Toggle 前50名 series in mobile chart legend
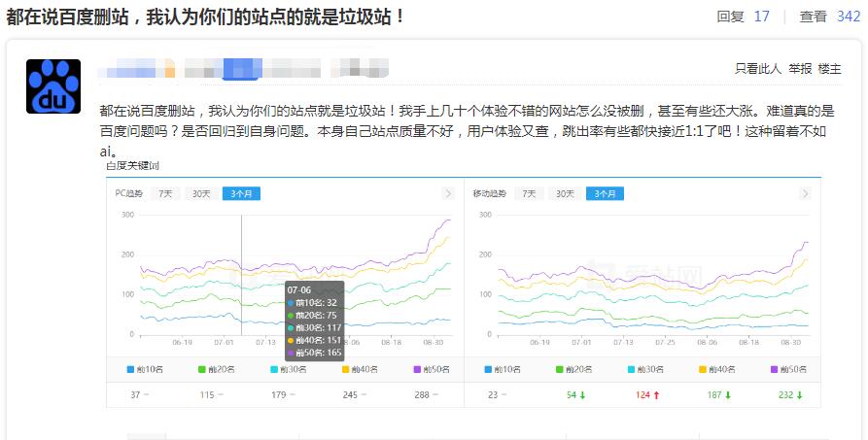Viewport: 868px width, 440px height. click(x=789, y=369)
